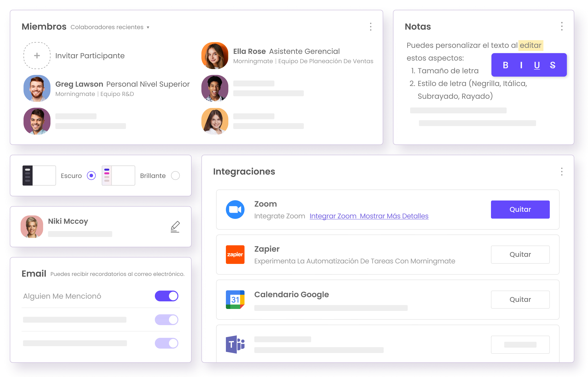Click the pencil edit icon beside Niki Mccoy
Screen dimensions: 588x377
[x=175, y=227]
